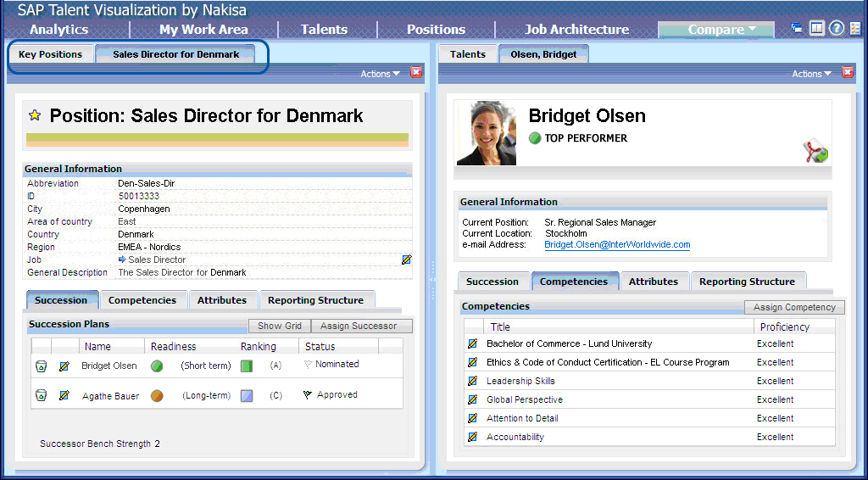This screenshot has width=868, height=480.
Task: Open the help question mark icon
Action: click(837, 28)
